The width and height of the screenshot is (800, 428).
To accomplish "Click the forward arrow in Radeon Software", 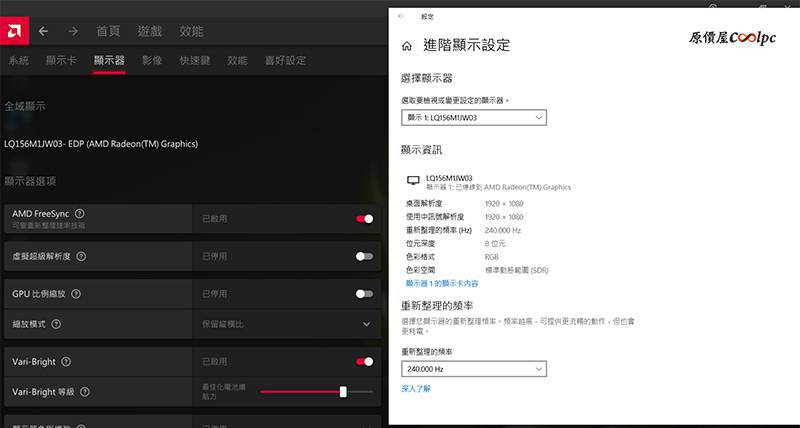I will click(x=73, y=31).
